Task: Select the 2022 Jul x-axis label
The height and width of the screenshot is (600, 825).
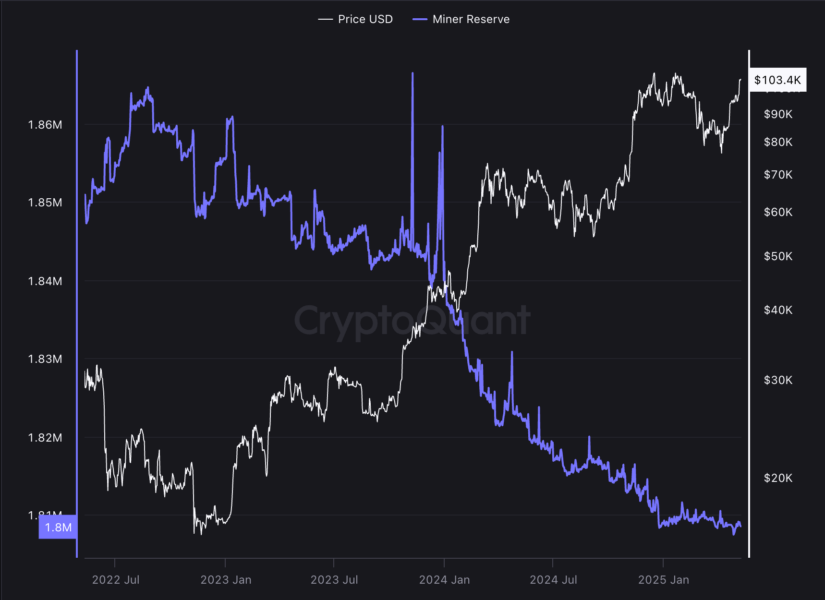Action: coord(116,579)
